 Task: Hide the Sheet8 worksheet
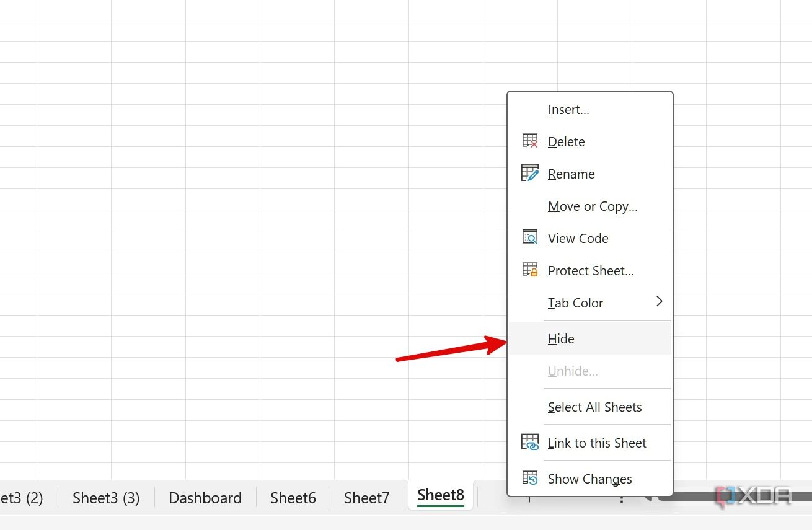(x=560, y=338)
